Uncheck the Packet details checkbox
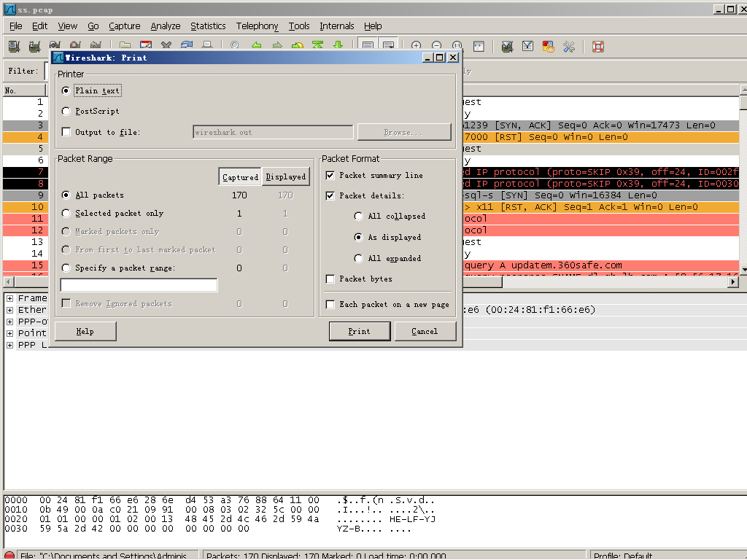 [330, 195]
